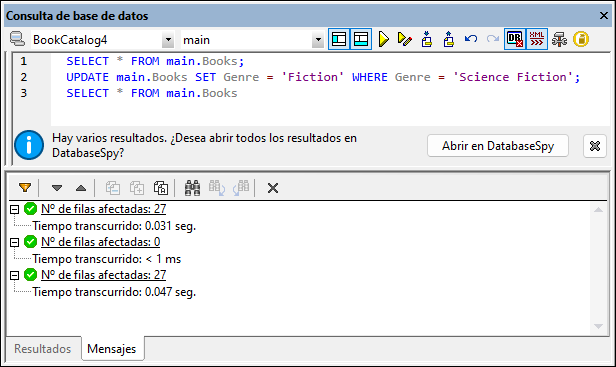Click the copy message with children icon

137,188
